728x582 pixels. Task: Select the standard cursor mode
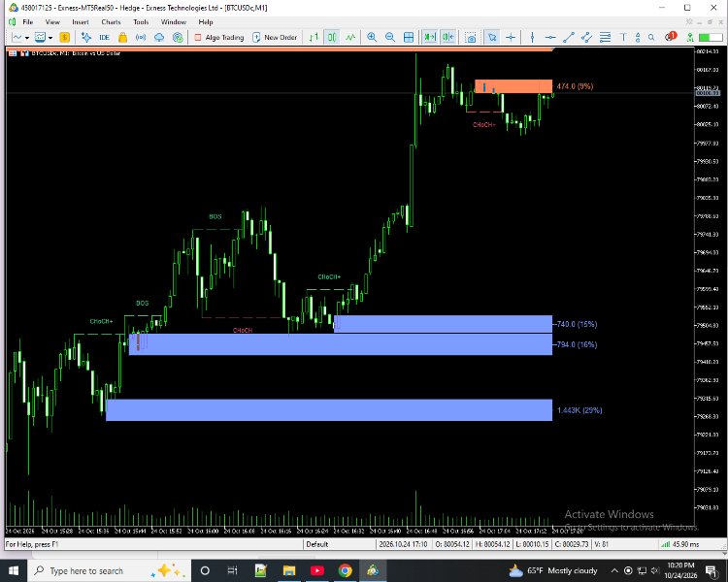pos(492,38)
